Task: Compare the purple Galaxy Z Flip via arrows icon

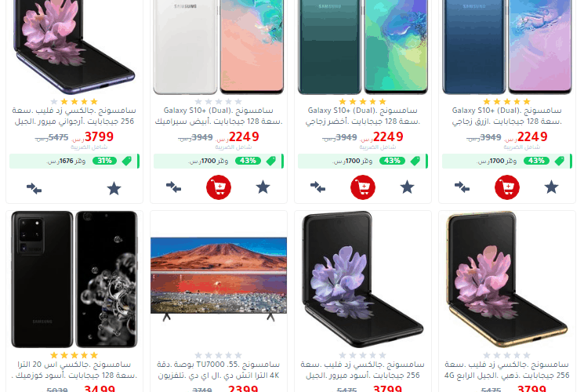Action: pyautogui.click(x=34, y=188)
